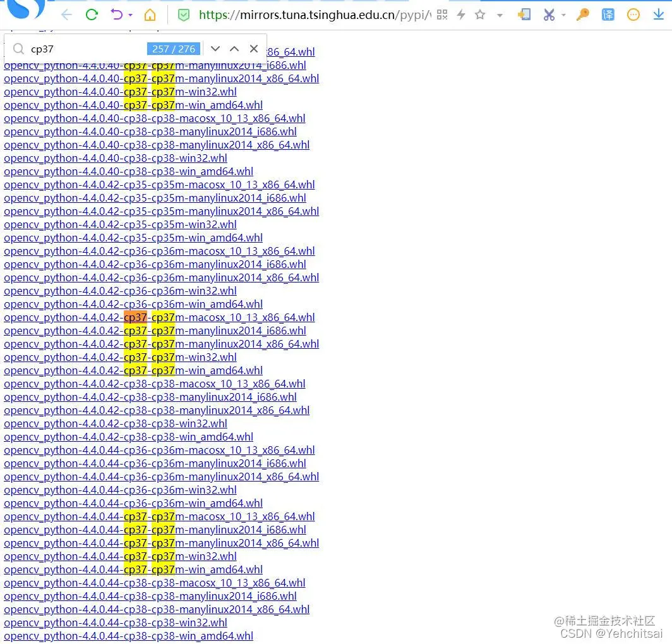The image size is (672, 644).
Task: Open dropdown next to undo icon
Action: coord(130,15)
